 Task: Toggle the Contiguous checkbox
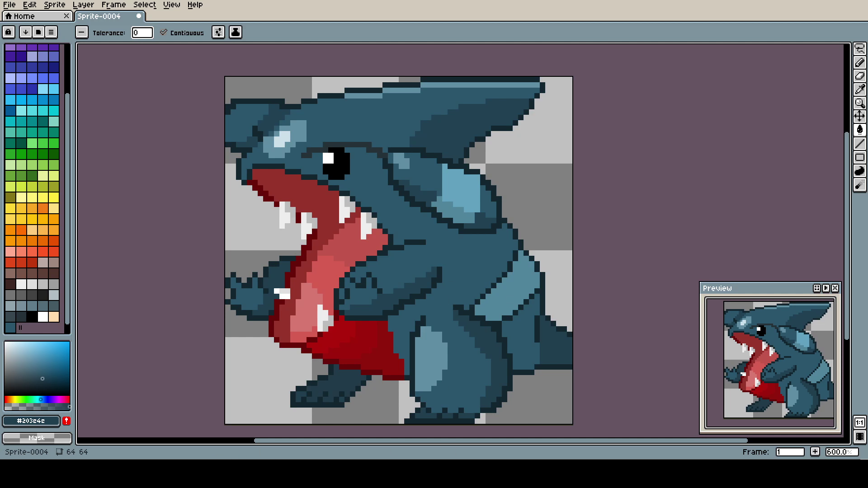tap(182, 33)
